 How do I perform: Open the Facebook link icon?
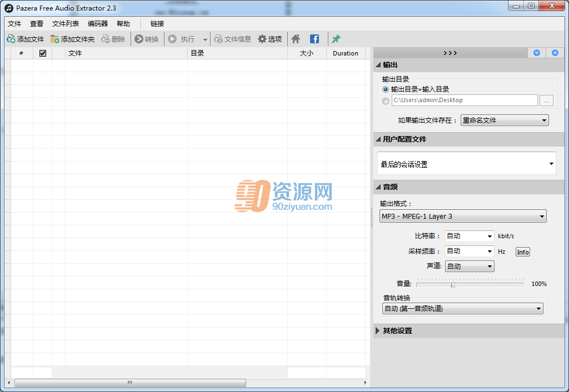pos(315,39)
